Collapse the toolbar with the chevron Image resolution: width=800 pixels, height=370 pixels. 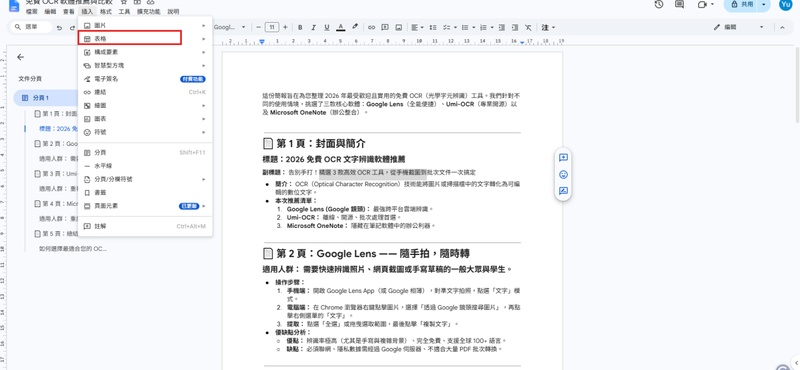(x=782, y=27)
